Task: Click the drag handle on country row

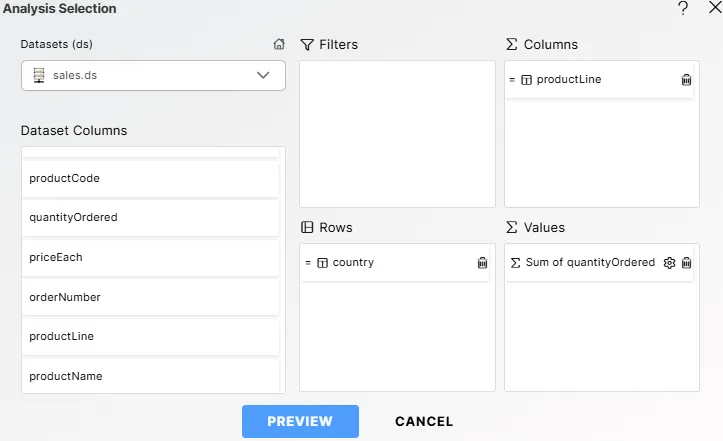Action: (308, 263)
